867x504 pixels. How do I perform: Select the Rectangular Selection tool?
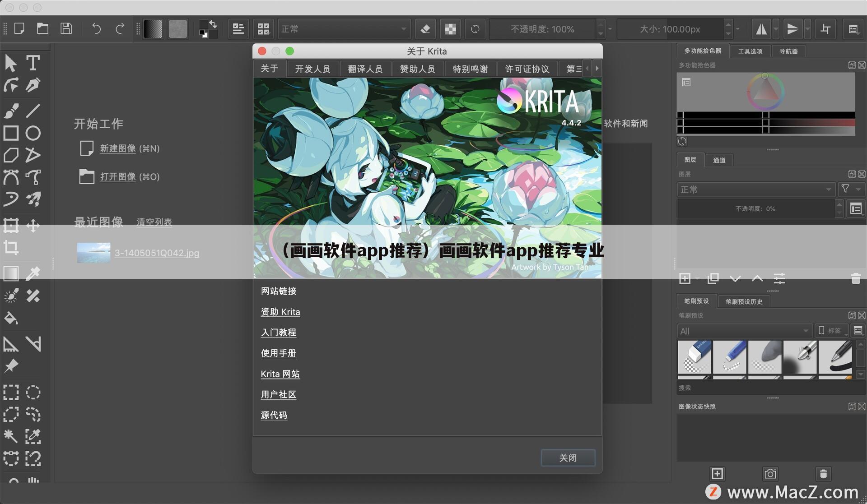click(x=11, y=392)
